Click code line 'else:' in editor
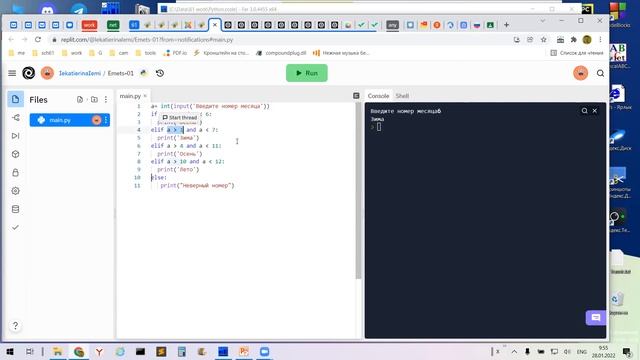 [x=159, y=178]
